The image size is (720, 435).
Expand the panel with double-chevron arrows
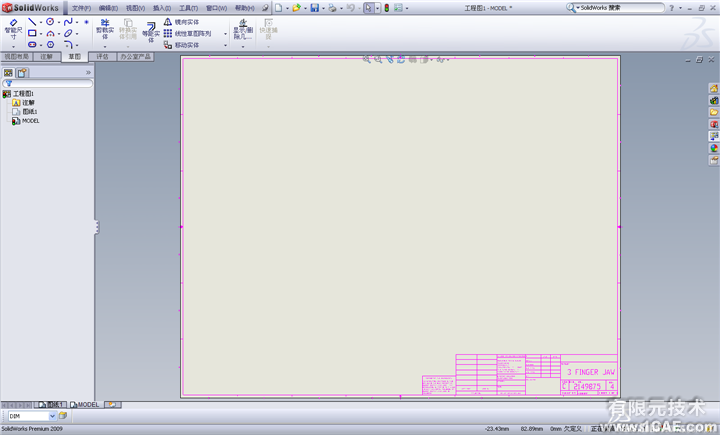(x=88, y=73)
